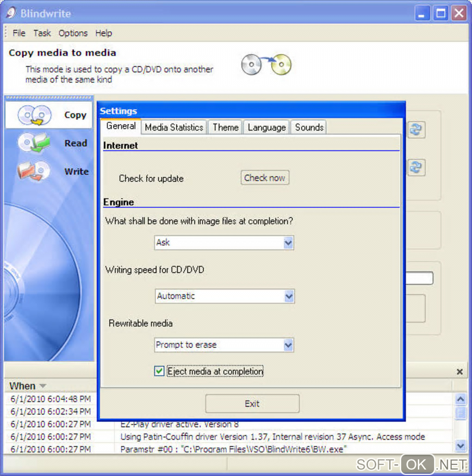Click the Settings dialog title bar
This screenshot has height=476, width=472.
251,111
